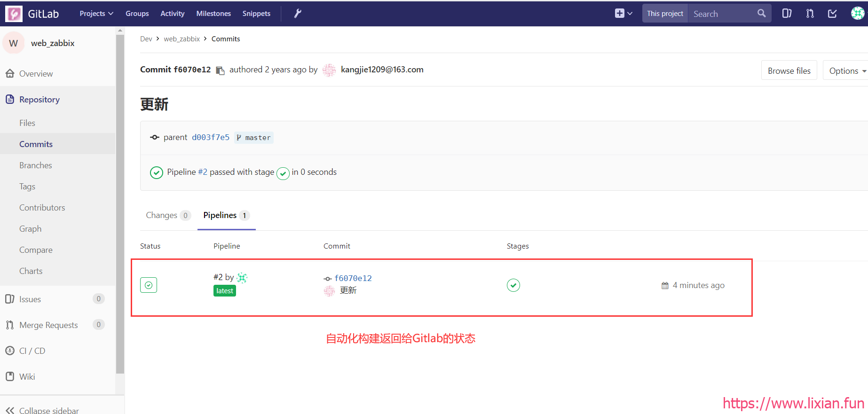The image size is (868, 414).
Task: Open Tags in the Repository submenu
Action: pyautogui.click(x=27, y=187)
